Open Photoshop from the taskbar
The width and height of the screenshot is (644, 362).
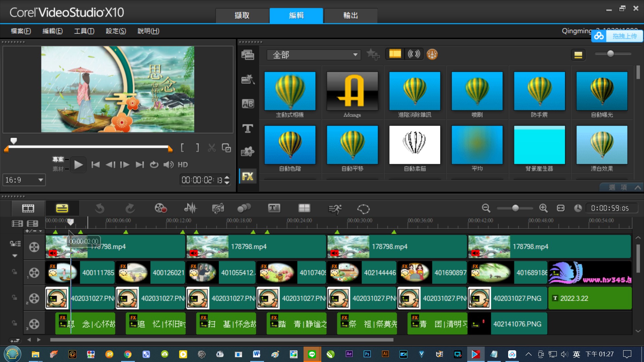click(367, 354)
